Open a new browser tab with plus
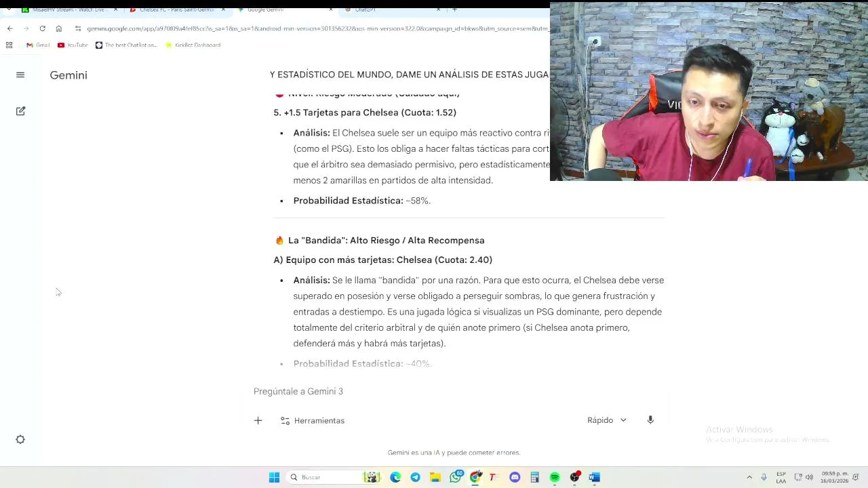868x488 pixels. pos(454,10)
